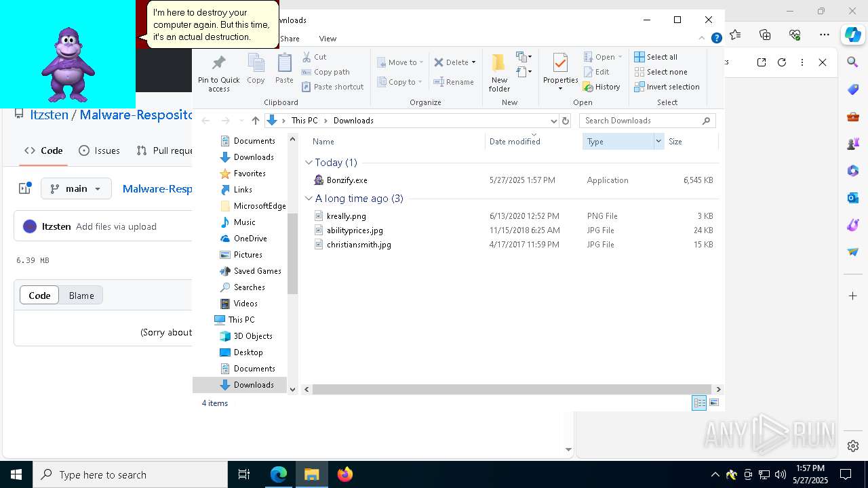This screenshot has width=868, height=488.
Task: Switch to large icons view layout
Action: coord(713,403)
